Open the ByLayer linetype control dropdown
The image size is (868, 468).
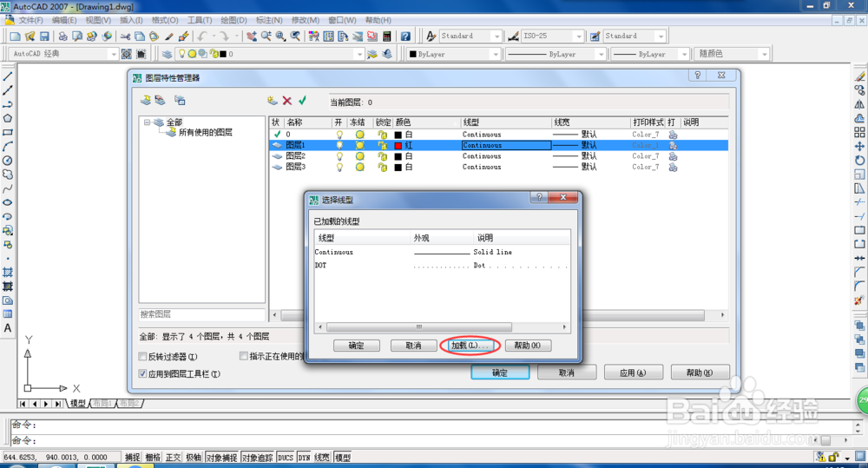point(602,55)
